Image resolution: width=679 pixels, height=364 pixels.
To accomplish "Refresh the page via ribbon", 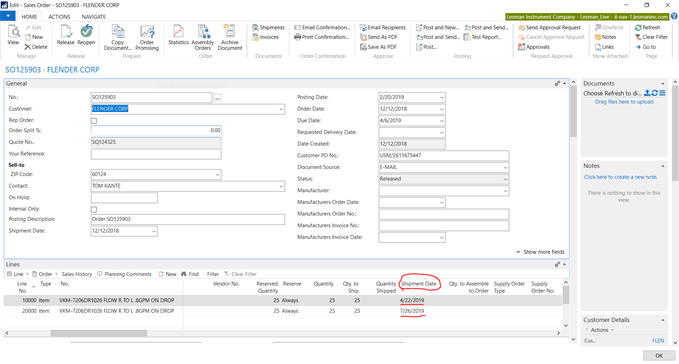I will [x=647, y=27].
